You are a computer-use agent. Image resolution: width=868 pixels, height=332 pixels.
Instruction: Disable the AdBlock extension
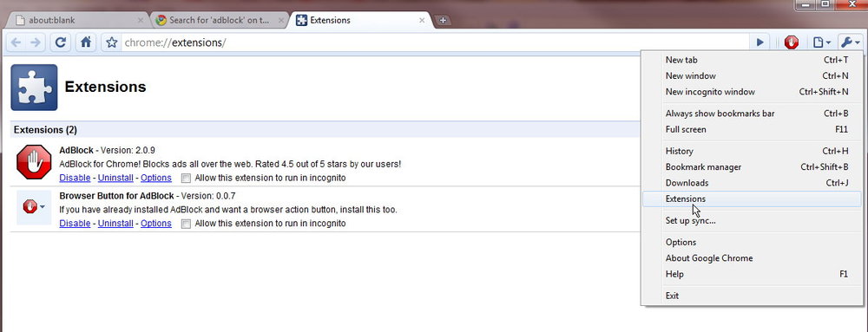click(75, 178)
